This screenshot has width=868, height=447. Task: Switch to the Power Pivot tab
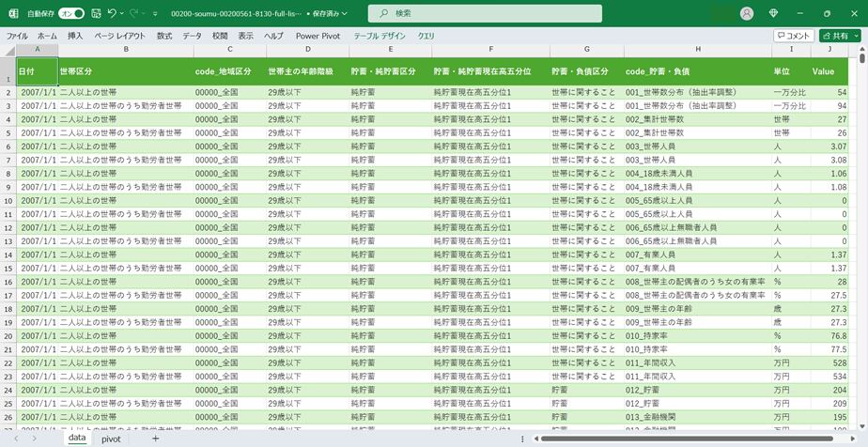tap(318, 36)
